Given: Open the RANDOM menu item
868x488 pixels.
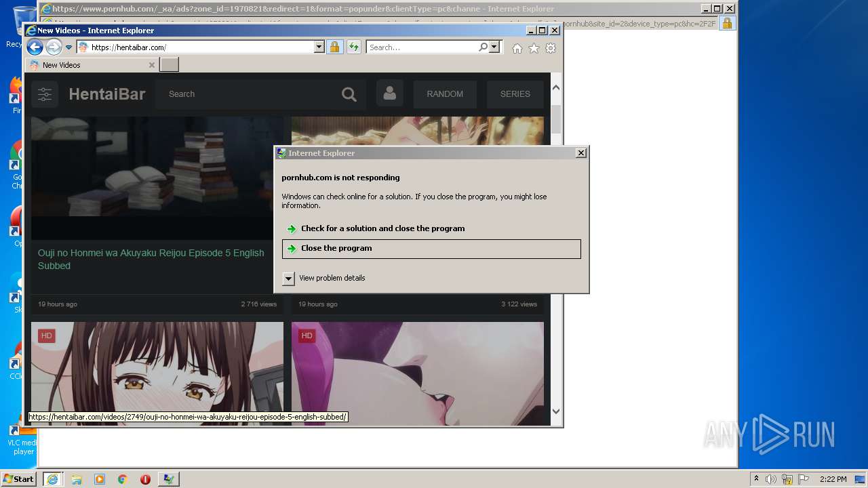Looking at the screenshot, I should 445,94.
